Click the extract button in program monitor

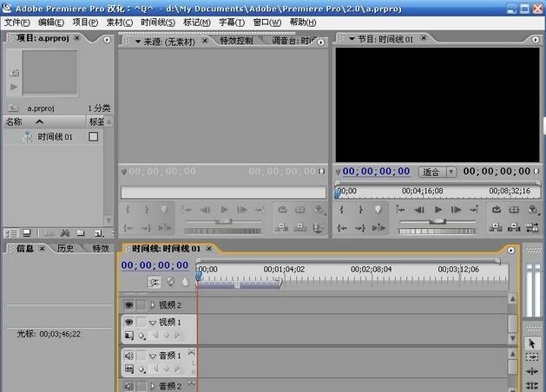pos(514,228)
